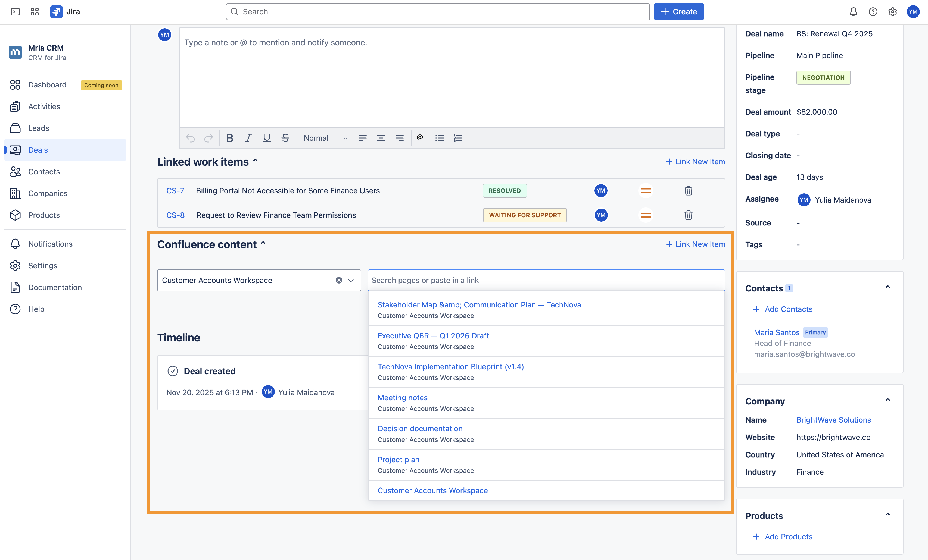This screenshot has height=560, width=928.
Task: Click the Jira logo icon
Action: (x=57, y=12)
